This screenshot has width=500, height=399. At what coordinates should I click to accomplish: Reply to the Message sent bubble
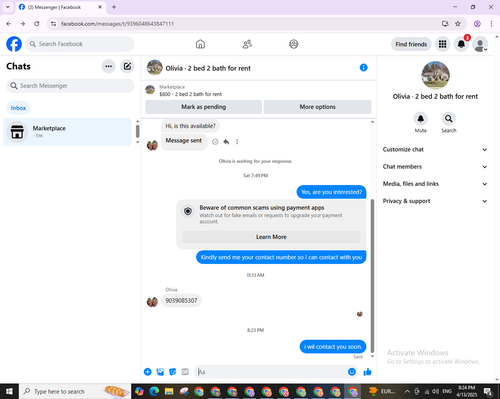click(226, 142)
